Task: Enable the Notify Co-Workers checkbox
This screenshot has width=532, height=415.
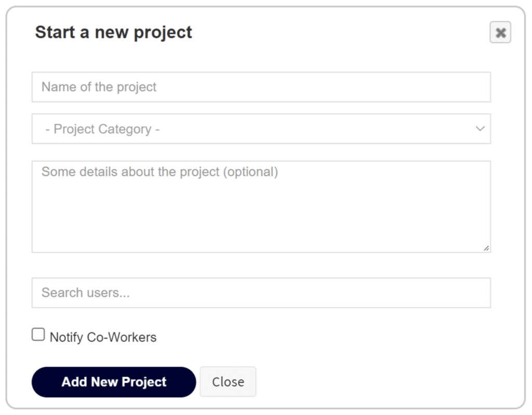Action: pyautogui.click(x=38, y=335)
